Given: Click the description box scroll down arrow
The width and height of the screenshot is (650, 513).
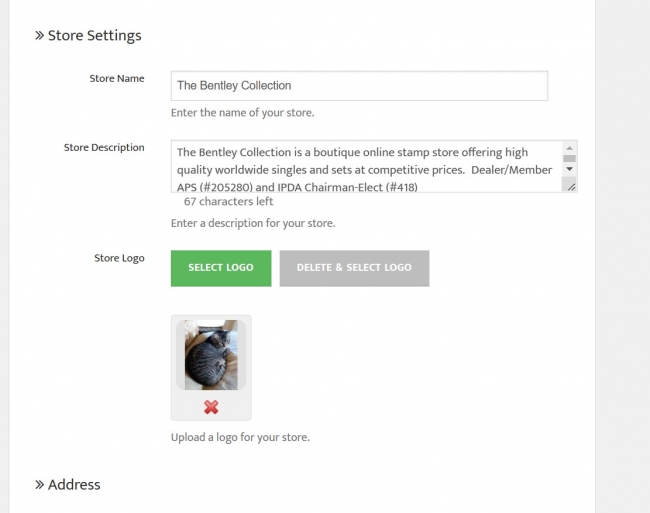Looking at the screenshot, I should coord(569,169).
